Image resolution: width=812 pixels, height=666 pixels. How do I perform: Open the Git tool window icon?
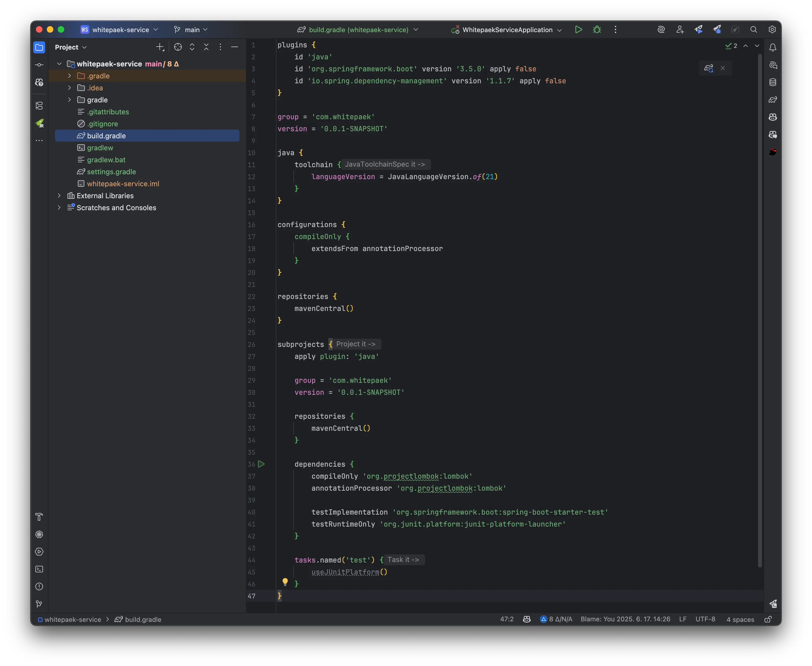[x=39, y=604]
